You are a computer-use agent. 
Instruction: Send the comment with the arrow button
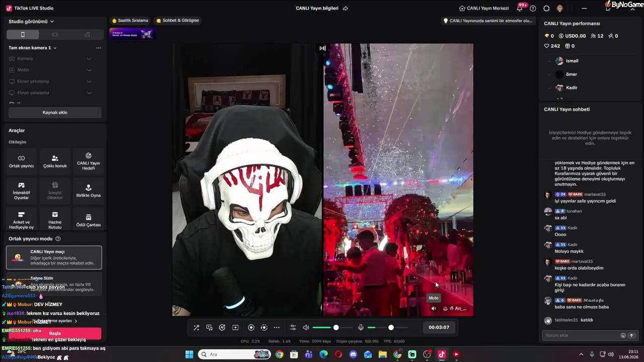pos(631,335)
